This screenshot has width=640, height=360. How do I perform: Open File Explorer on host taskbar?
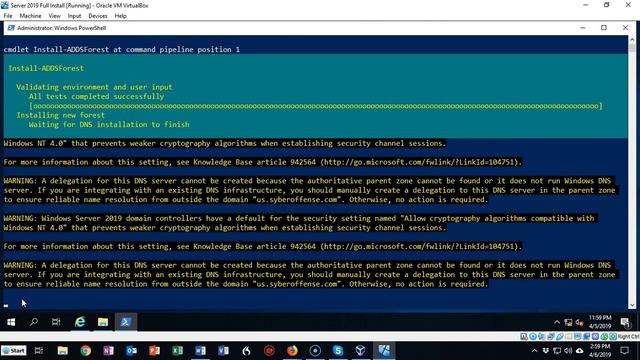click(x=62, y=351)
